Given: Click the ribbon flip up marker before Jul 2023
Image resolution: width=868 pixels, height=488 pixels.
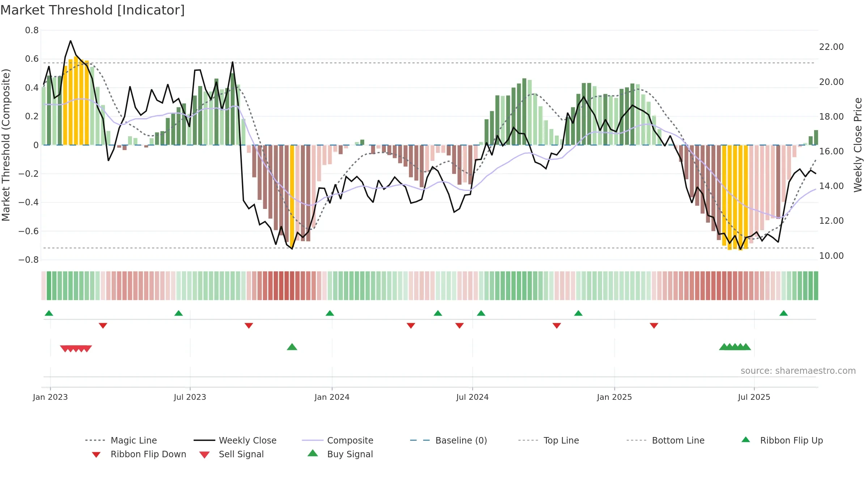Looking at the screenshot, I should point(179,313).
